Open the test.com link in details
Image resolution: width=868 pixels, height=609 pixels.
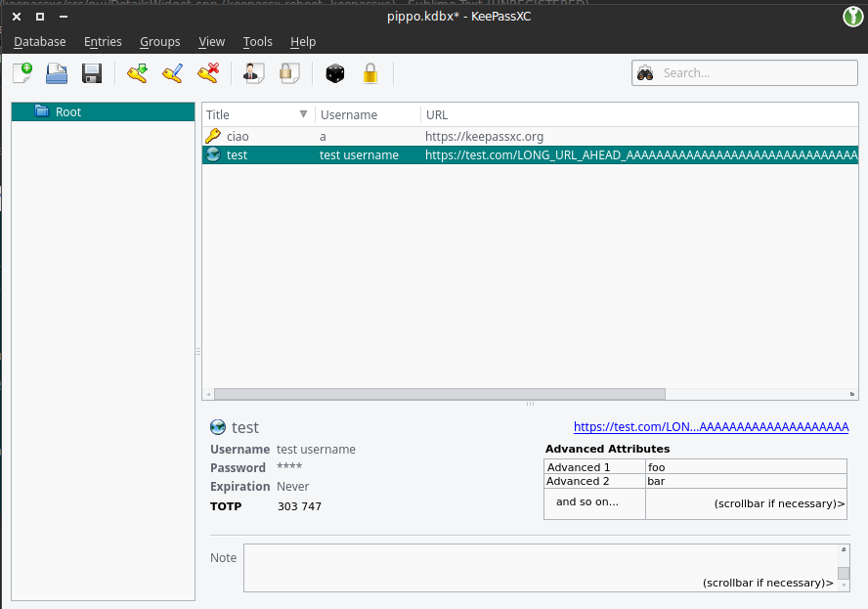click(x=711, y=427)
